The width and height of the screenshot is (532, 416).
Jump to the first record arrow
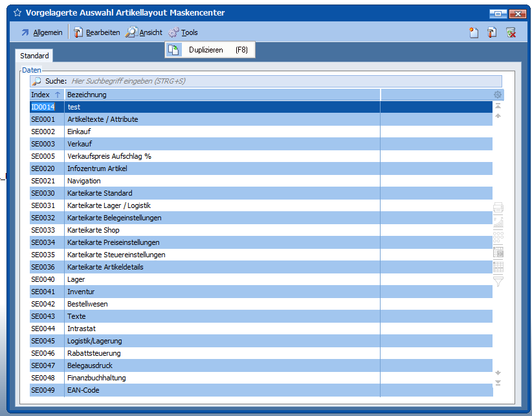click(x=498, y=105)
